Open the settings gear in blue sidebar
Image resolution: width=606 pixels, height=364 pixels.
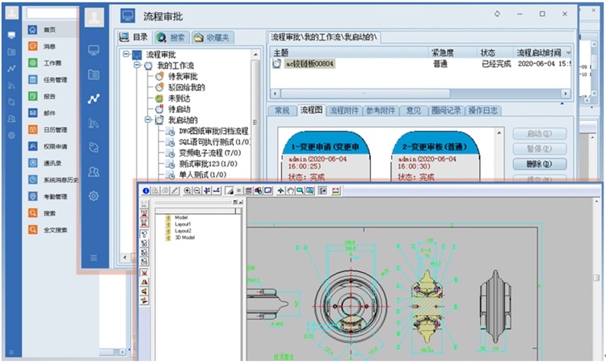[95, 195]
